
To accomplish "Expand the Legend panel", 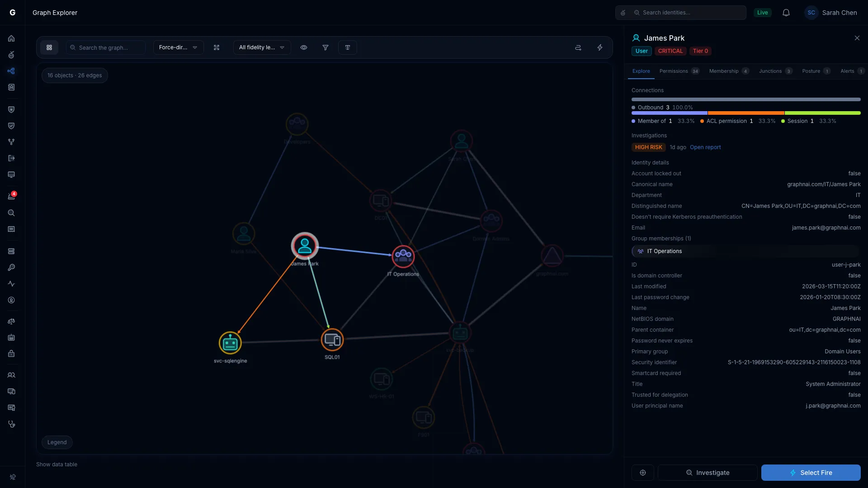I will pyautogui.click(x=57, y=442).
